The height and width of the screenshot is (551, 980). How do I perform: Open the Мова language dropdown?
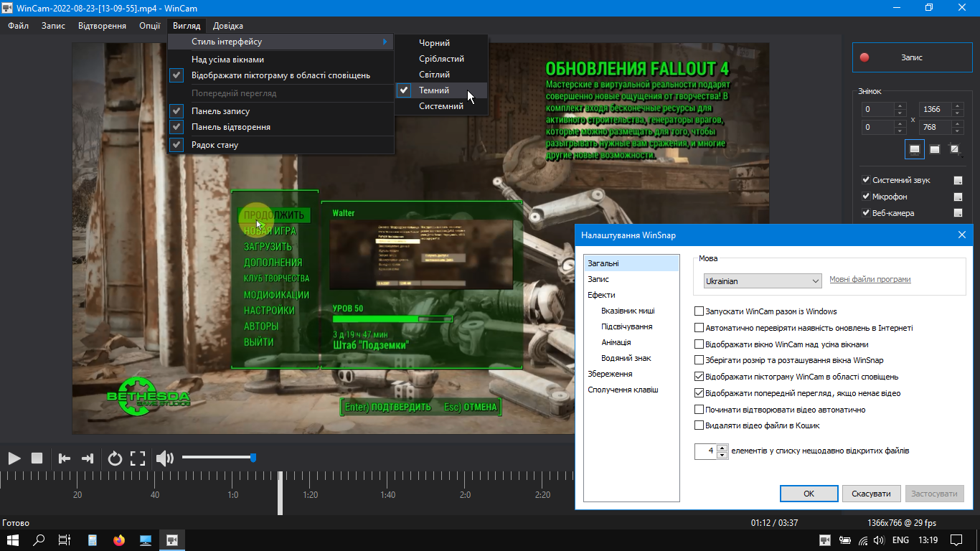click(762, 281)
